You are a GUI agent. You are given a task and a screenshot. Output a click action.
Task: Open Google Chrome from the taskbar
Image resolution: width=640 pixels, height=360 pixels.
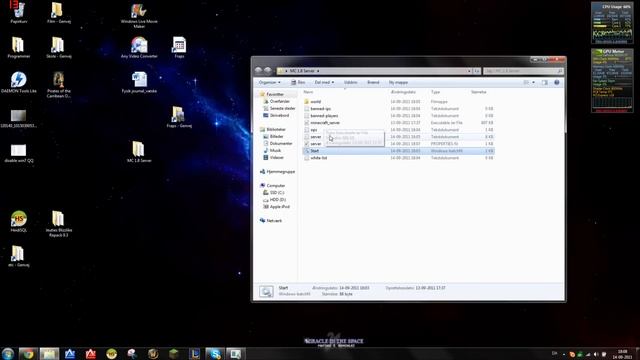coord(28,353)
